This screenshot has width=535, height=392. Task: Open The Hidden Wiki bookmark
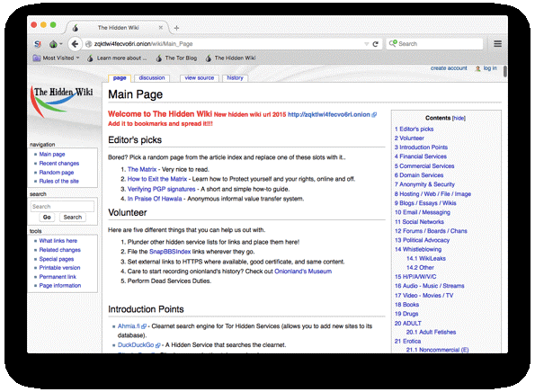pyautogui.click(x=231, y=58)
